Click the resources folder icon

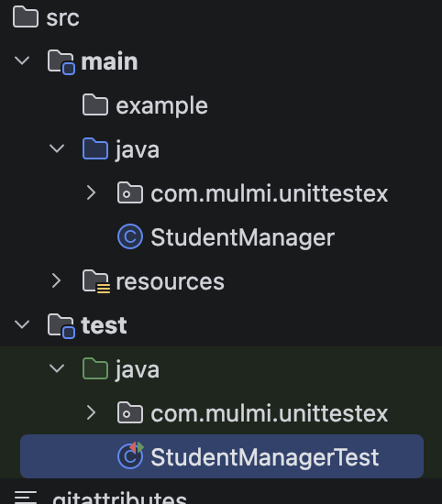point(96,281)
